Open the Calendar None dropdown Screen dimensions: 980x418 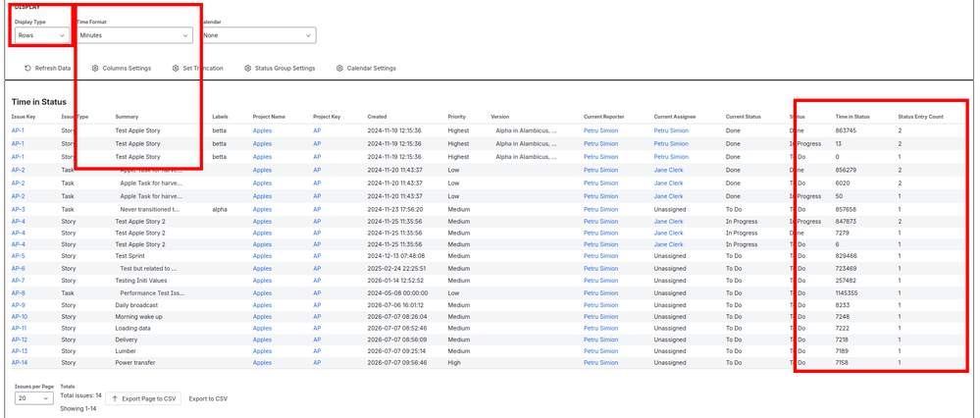[257, 35]
